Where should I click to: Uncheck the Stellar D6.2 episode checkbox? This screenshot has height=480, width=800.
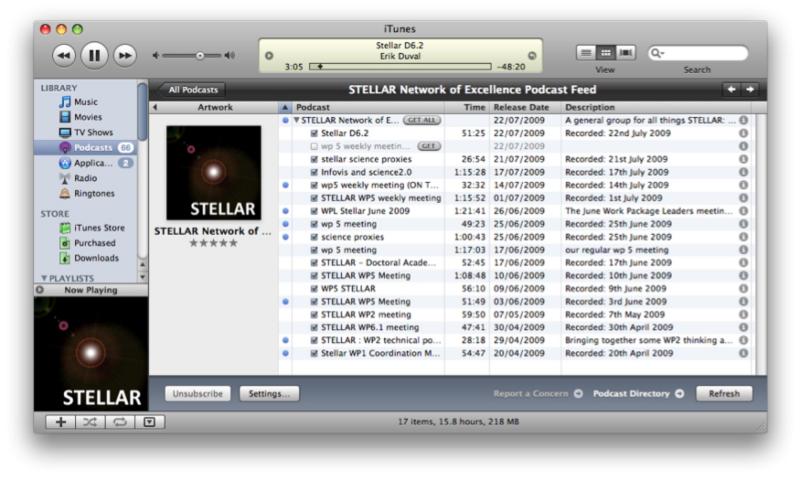pos(314,133)
